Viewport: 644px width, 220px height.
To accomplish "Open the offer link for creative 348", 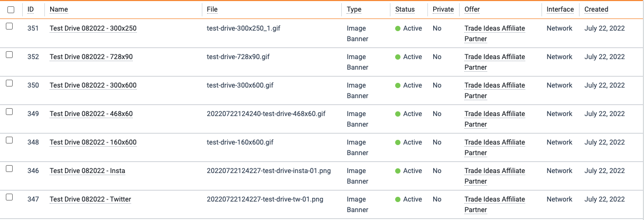I will pos(494,148).
